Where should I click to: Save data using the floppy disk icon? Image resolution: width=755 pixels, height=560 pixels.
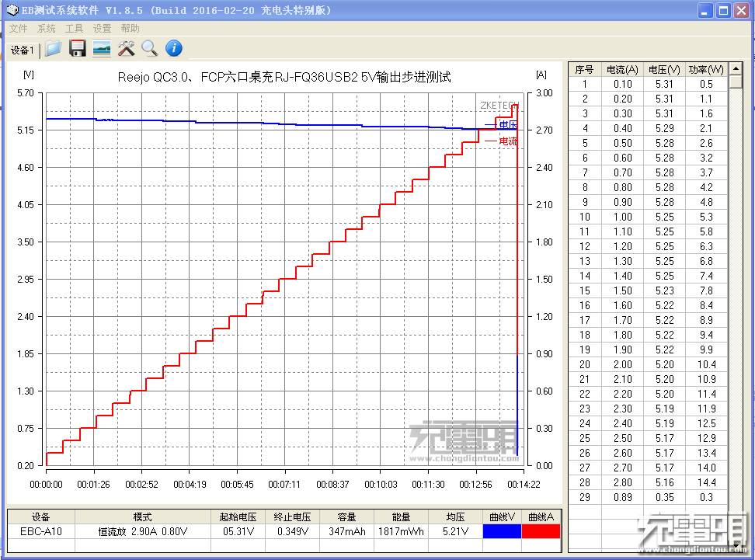78,49
